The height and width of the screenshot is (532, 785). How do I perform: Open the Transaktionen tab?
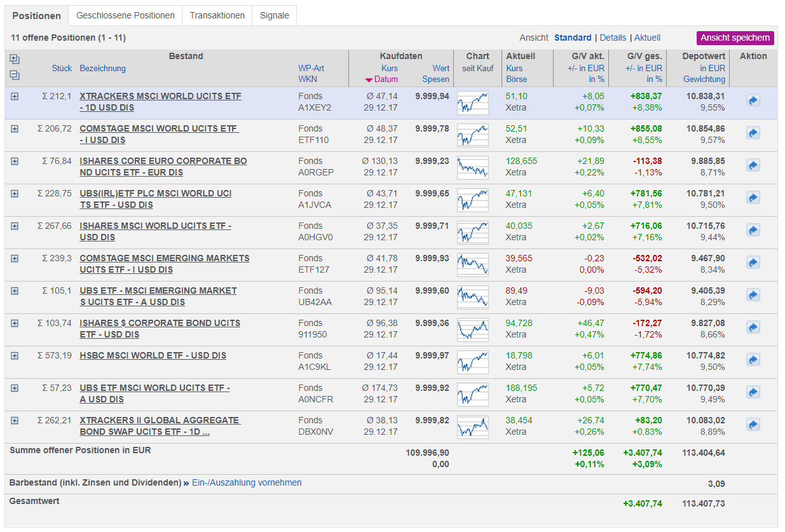coord(217,15)
